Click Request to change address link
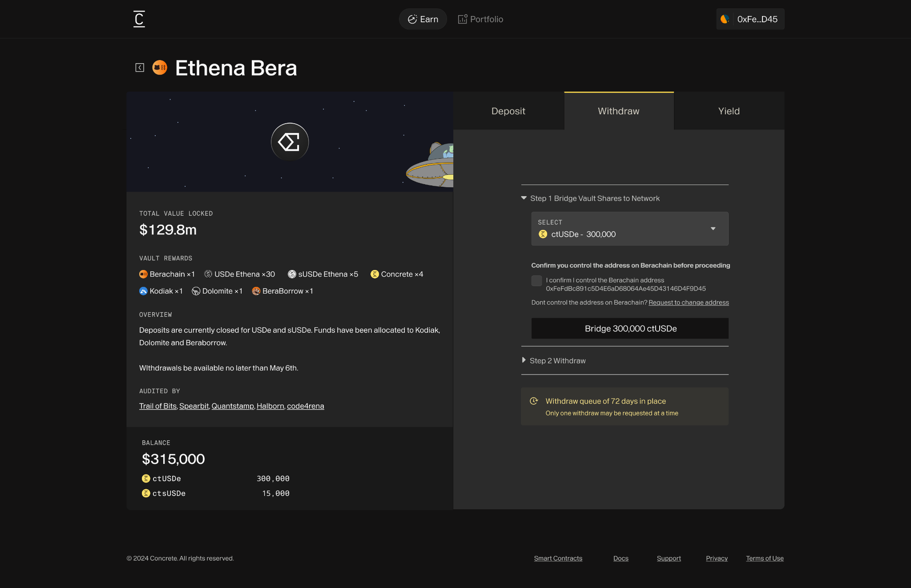Screen dimensions: 911x588 [689, 303]
